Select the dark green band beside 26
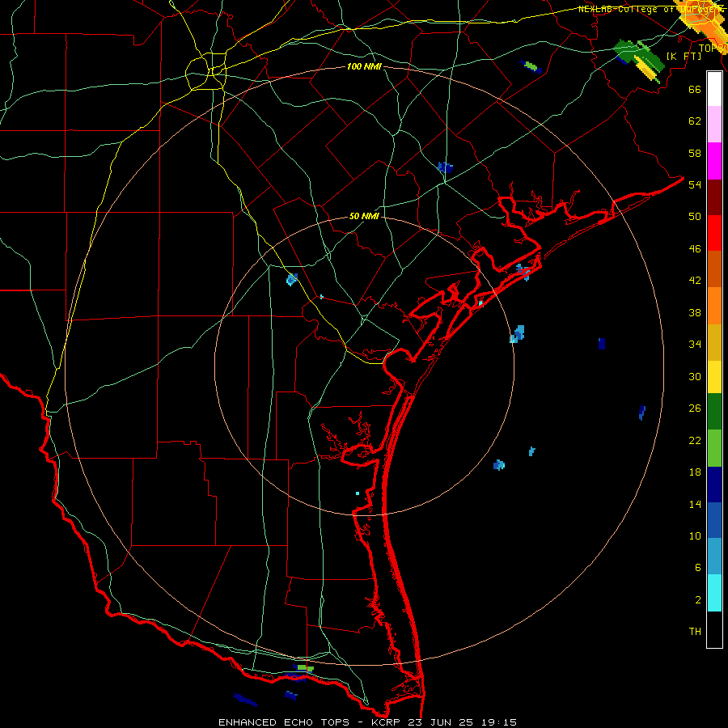728x728 pixels. (714, 412)
